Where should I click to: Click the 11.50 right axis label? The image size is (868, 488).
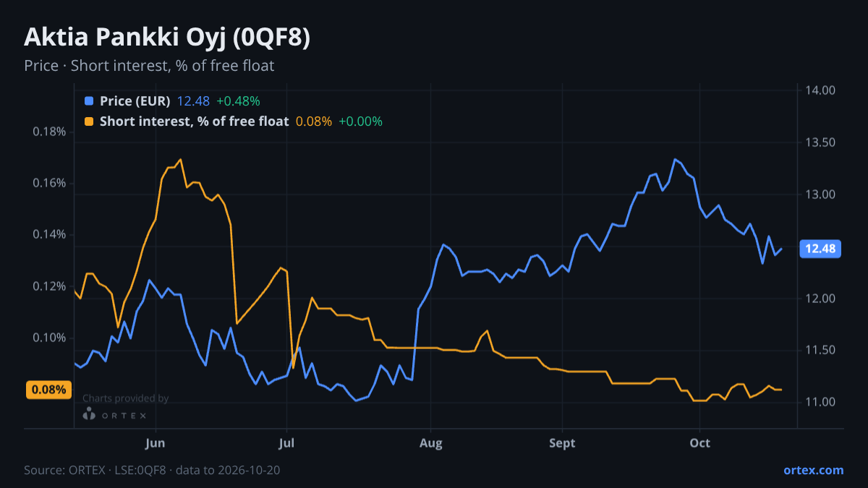pyautogui.click(x=820, y=350)
